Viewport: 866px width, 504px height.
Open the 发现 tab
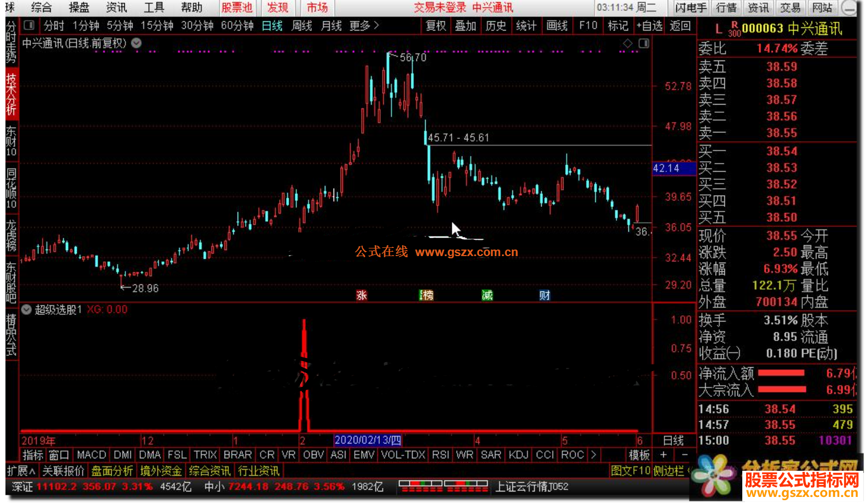coord(278,7)
